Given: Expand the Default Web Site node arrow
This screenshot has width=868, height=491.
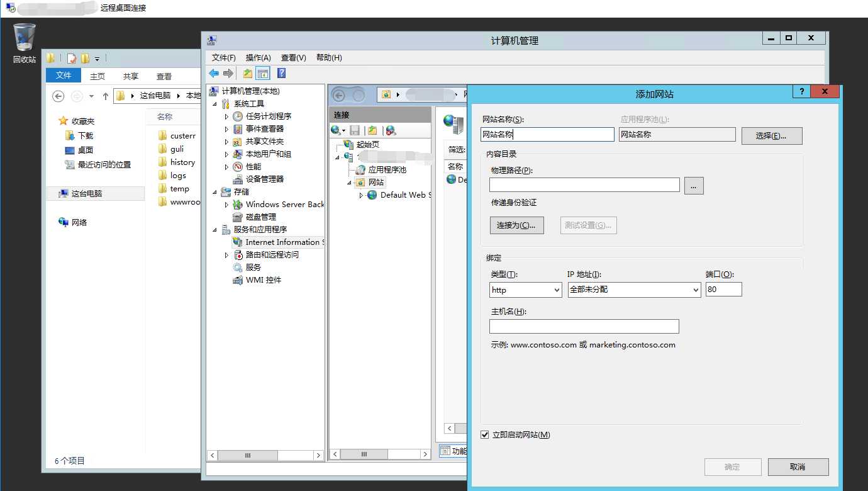Looking at the screenshot, I should [361, 195].
